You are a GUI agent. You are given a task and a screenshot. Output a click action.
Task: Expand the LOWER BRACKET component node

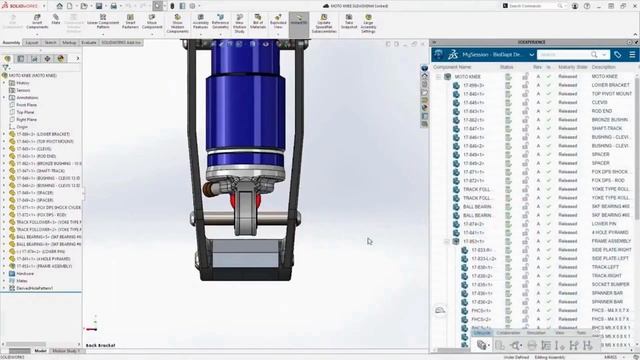pyautogui.click(x=4, y=134)
